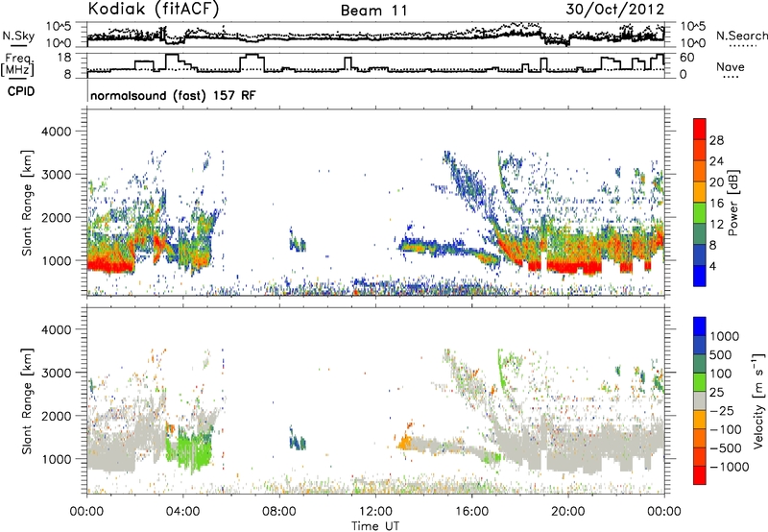
Task: Click the "-1000" tick on Velocity colorbar
Action: pyautogui.click(x=730, y=467)
